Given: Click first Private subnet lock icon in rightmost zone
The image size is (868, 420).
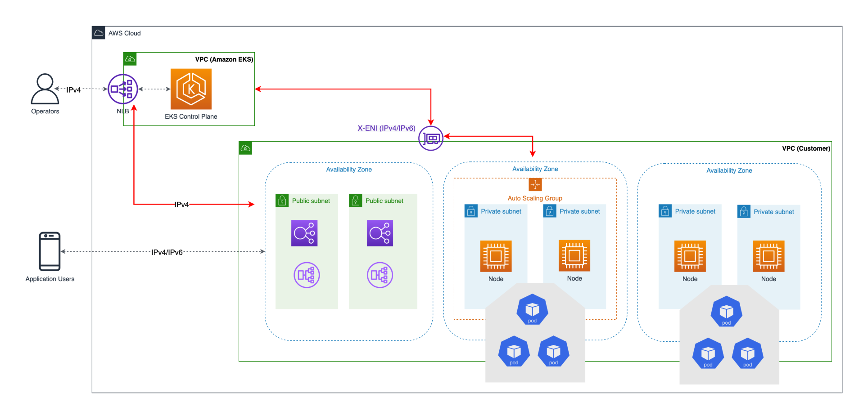Looking at the screenshot, I should 665,211.
